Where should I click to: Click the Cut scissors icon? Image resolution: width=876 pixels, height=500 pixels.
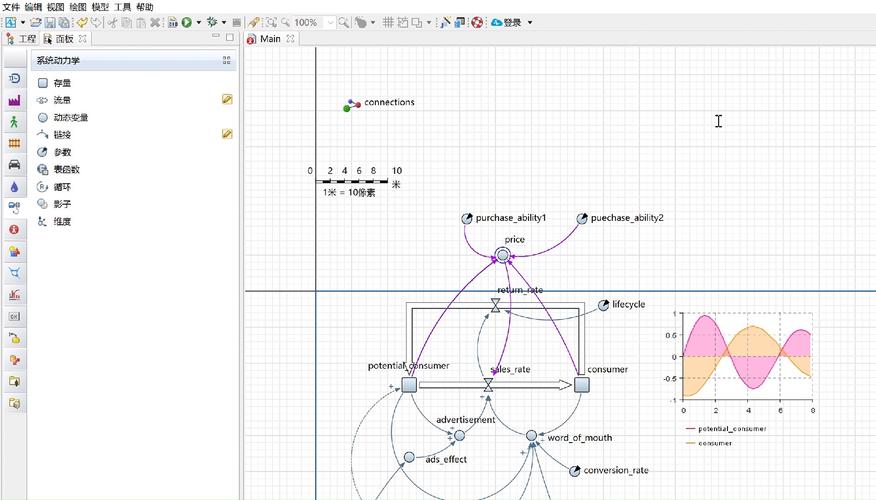tap(112, 22)
